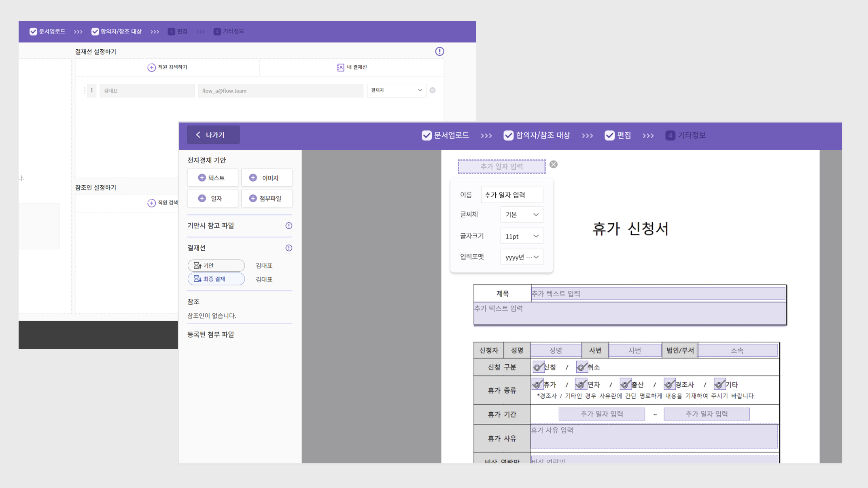Open the 글자크기 11pt dropdown
This screenshot has width=868, height=488.
coord(522,236)
